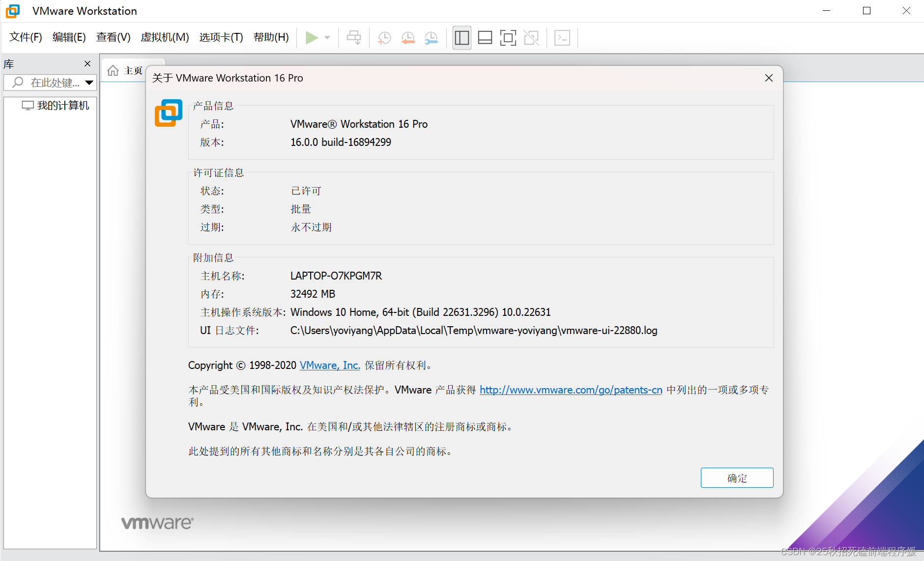
Task: Toggle the thumbnail bar view icon
Action: click(485, 38)
